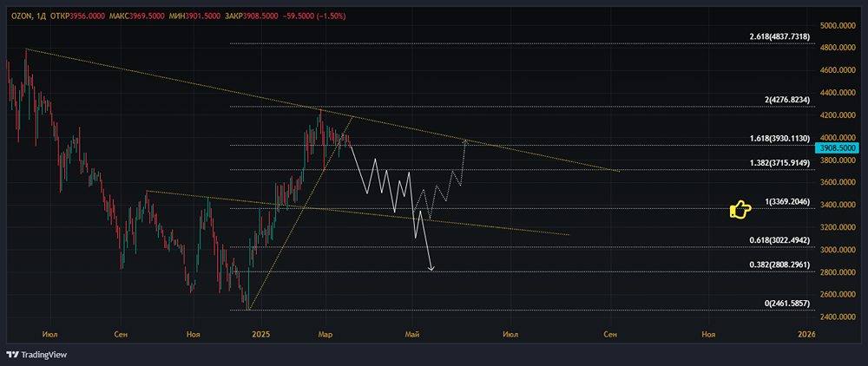Click 2600.0000 on the price axis

pyautogui.click(x=839, y=295)
